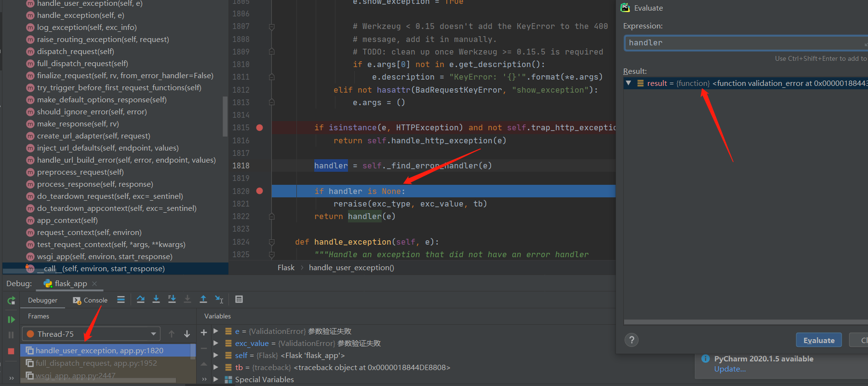Step into the function call
Screen dimensions: 868x386
(156, 300)
